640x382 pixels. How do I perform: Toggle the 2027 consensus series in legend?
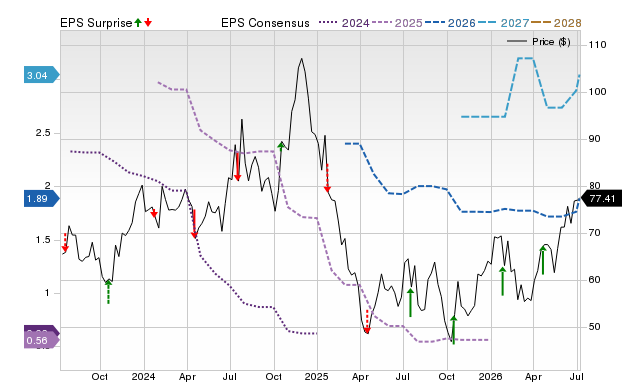click(503, 23)
